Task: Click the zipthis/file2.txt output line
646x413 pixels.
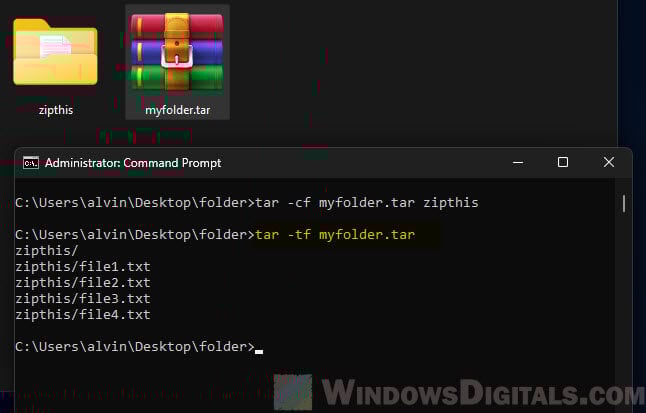Action: (x=83, y=283)
